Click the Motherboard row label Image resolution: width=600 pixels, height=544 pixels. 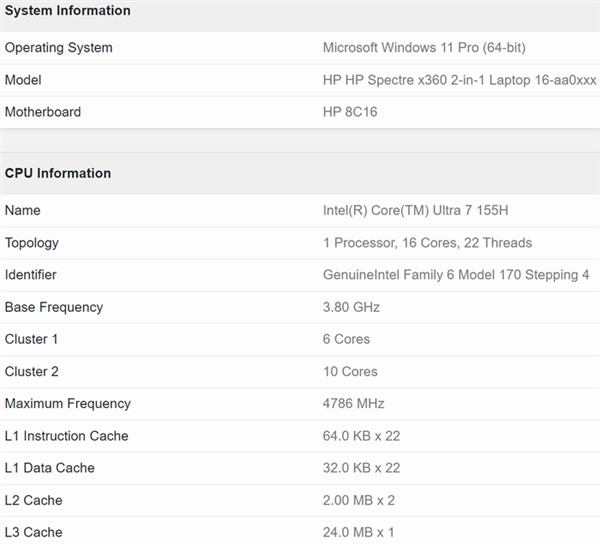pos(43,112)
